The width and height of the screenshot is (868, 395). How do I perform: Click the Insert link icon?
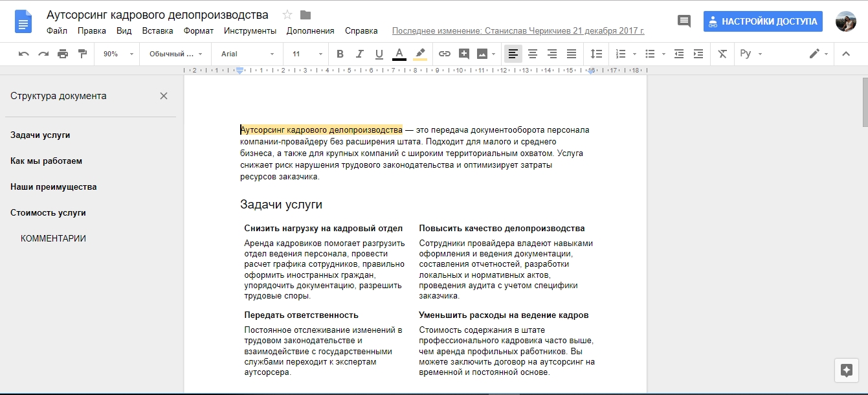click(x=445, y=54)
